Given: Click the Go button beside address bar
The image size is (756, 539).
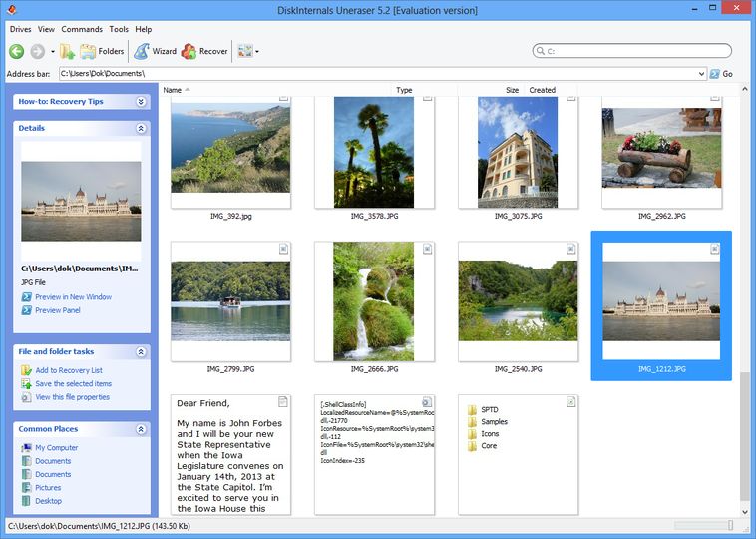Looking at the screenshot, I should [721, 74].
